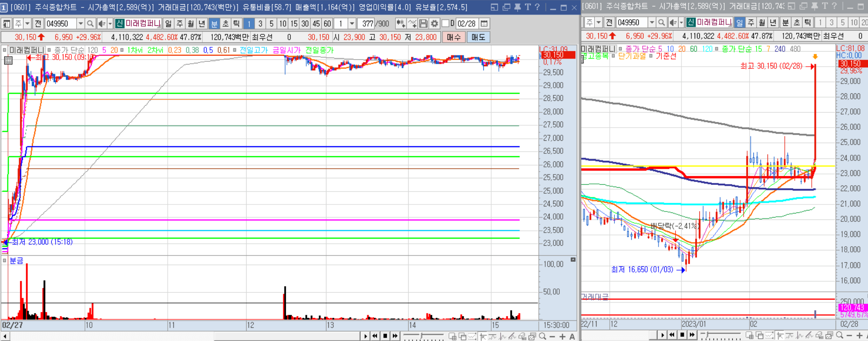Image resolution: width=868 pixels, height=341 pixels.
Task: Adjust the zoom slider in left bottom toolbar
Action: (x=421, y=336)
